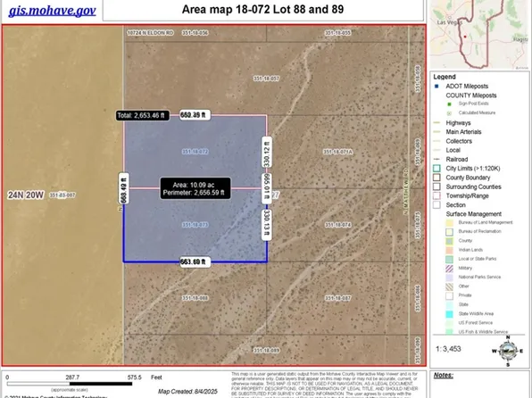Click the Bureau of Reclamation swatch
The image size is (532, 398).
(x=449, y=232)
